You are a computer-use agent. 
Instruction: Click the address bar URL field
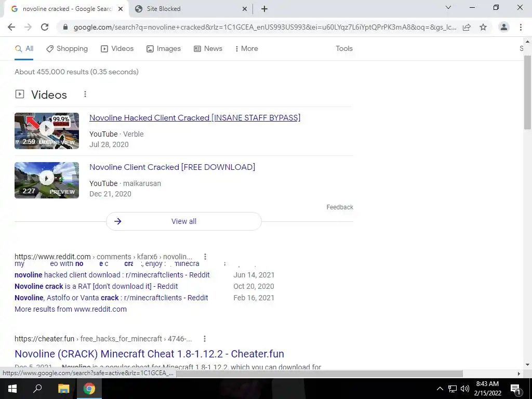264,27
